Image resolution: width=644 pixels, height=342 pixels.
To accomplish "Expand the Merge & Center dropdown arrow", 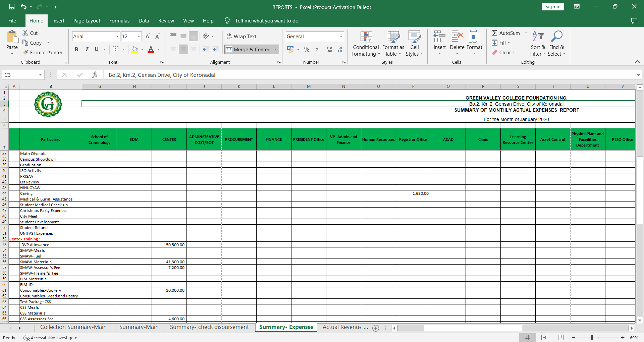I will click(275, 49).
